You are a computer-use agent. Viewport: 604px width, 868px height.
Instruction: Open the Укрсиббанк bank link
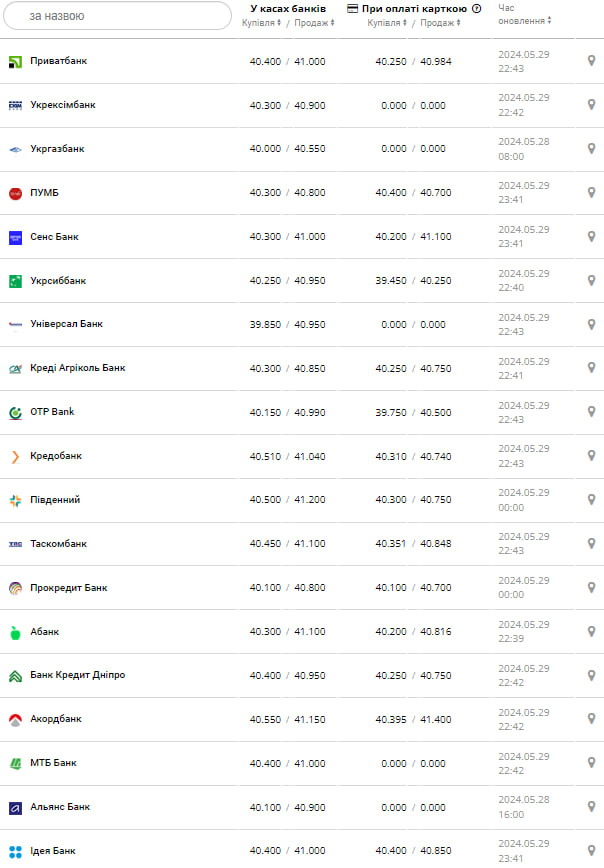58,281
